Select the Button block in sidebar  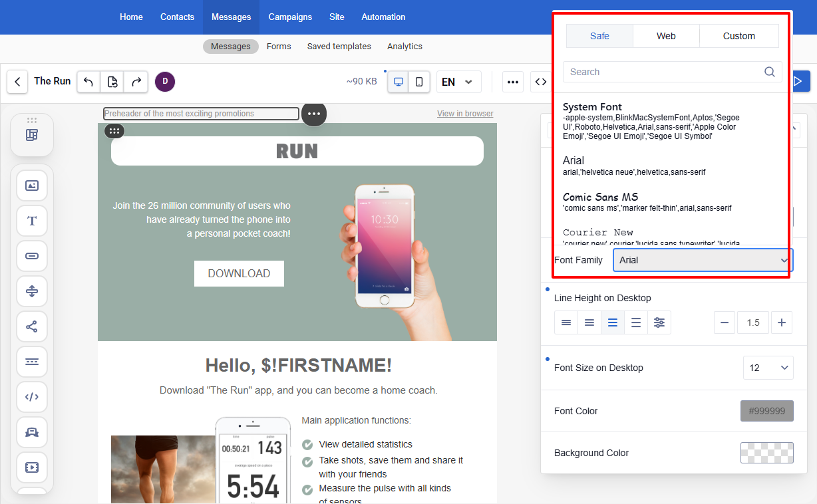click(32, 256)
